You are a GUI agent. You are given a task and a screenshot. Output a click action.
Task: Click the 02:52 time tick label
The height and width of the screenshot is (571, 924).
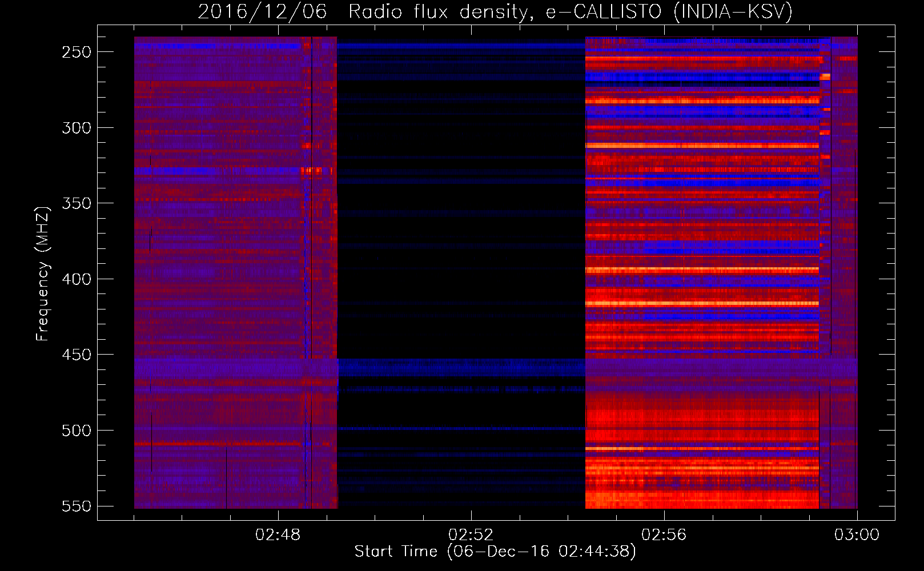pyautogui.click(x=471, y=535)
